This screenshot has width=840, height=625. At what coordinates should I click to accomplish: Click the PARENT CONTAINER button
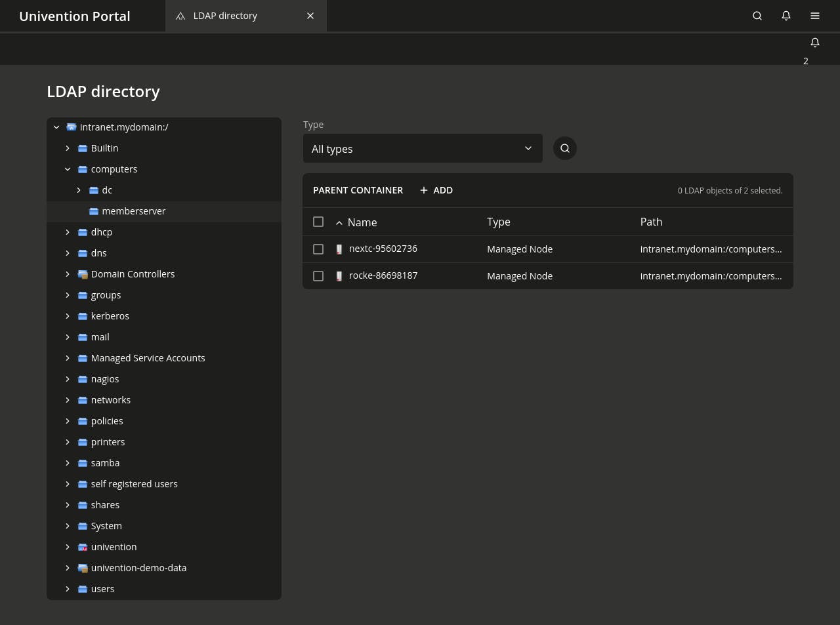(x=358, y=190)
